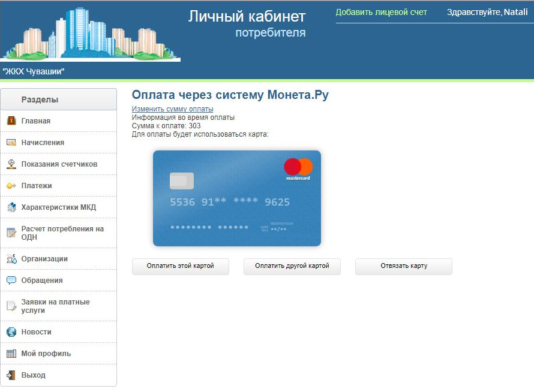The width and height of the screenshot is (534, 392).
Task: Click the saved Mastercard card image
Action: point(237,198)
